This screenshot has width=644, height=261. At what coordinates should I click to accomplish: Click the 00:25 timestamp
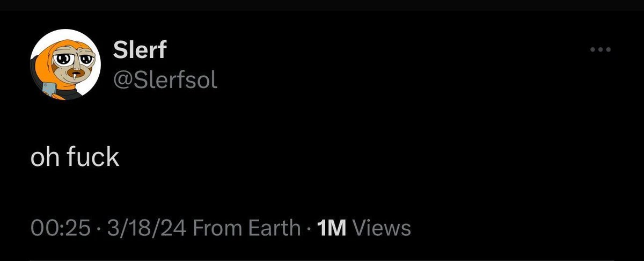60,228
